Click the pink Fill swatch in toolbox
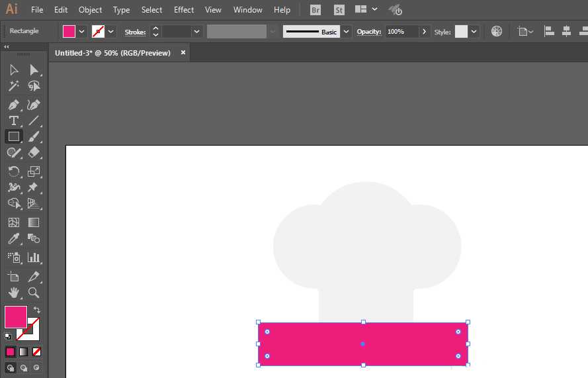This screenshot has height=378, width=588. (x=15, y=316)
